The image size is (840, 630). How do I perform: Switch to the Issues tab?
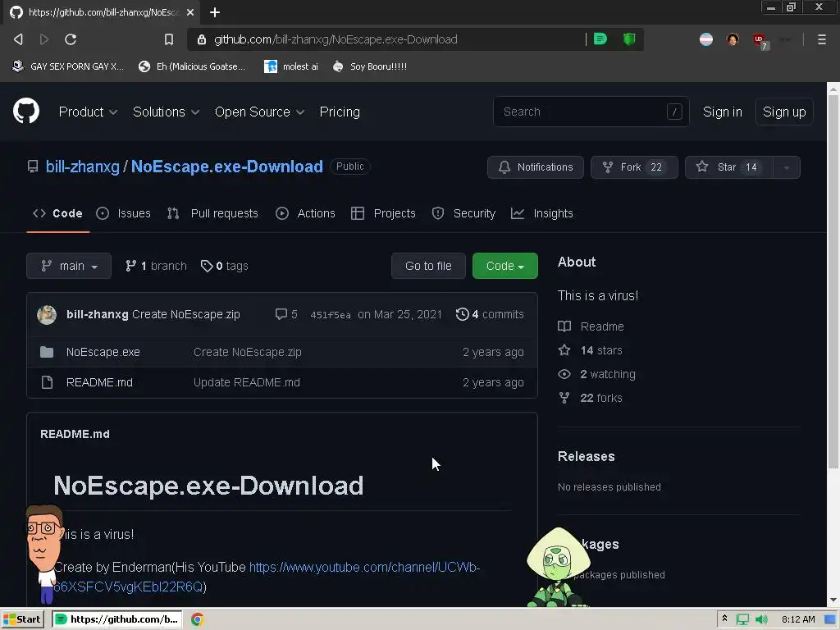pyautogui.click(x=124, y=213)
